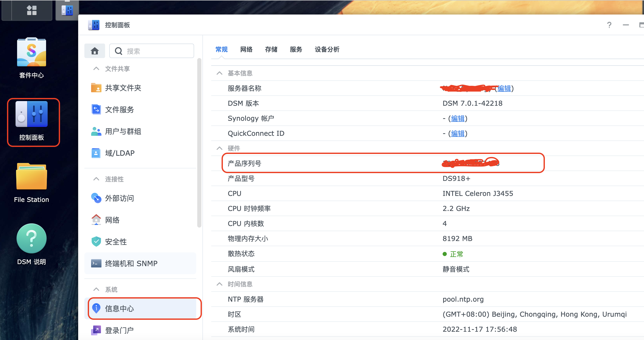Screen dimensions: 644x340
Task: Open 共享文件夹 in sidebar
Action: 140,88
